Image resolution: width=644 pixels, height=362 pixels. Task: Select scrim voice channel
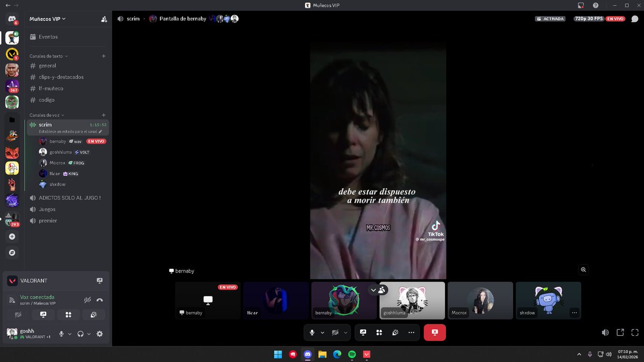point(68,127)
